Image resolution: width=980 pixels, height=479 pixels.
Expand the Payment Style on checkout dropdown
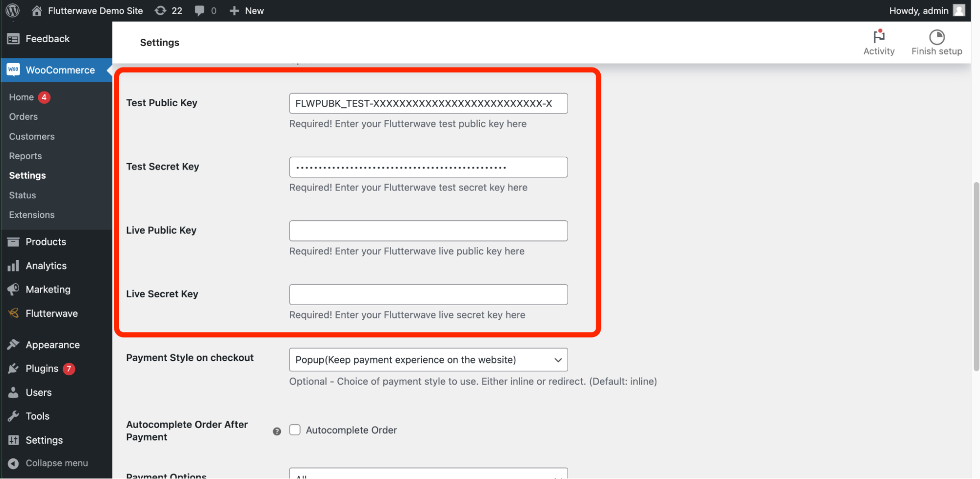point(428,359)
